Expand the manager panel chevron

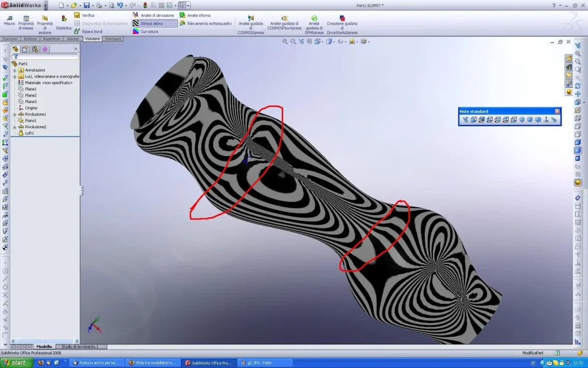[75, 49]
